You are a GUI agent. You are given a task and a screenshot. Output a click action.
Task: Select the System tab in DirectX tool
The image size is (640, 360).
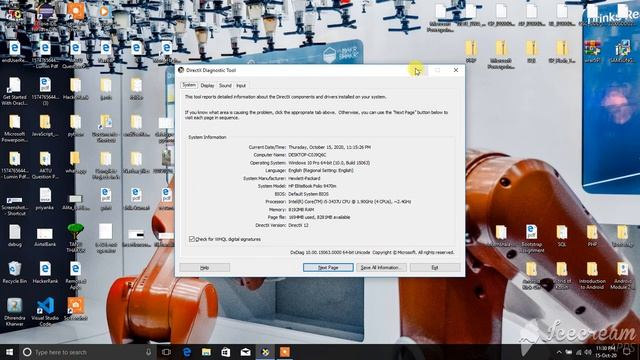(x=189, y=85)
